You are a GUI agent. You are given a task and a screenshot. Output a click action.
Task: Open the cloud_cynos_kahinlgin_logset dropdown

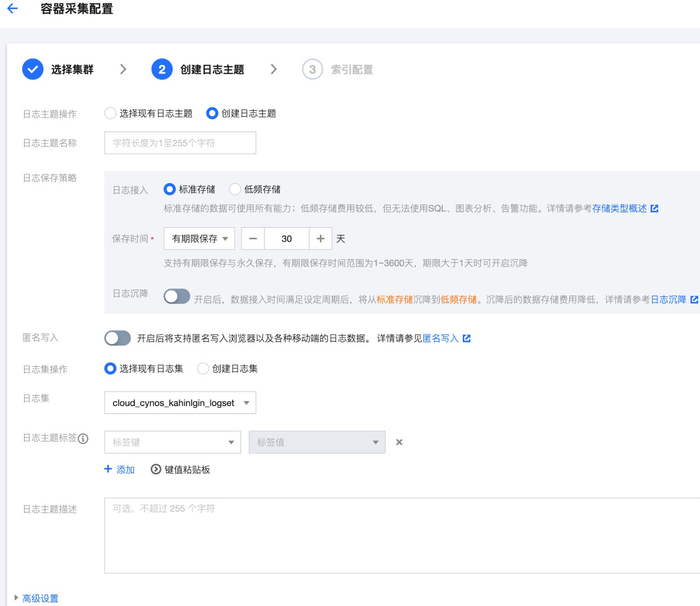click(180, 403)
